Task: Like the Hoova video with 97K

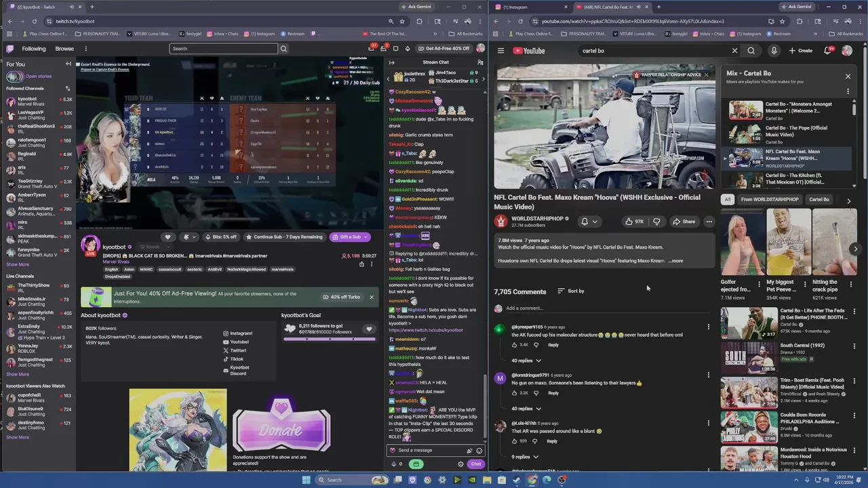Action: coord(635,222)
